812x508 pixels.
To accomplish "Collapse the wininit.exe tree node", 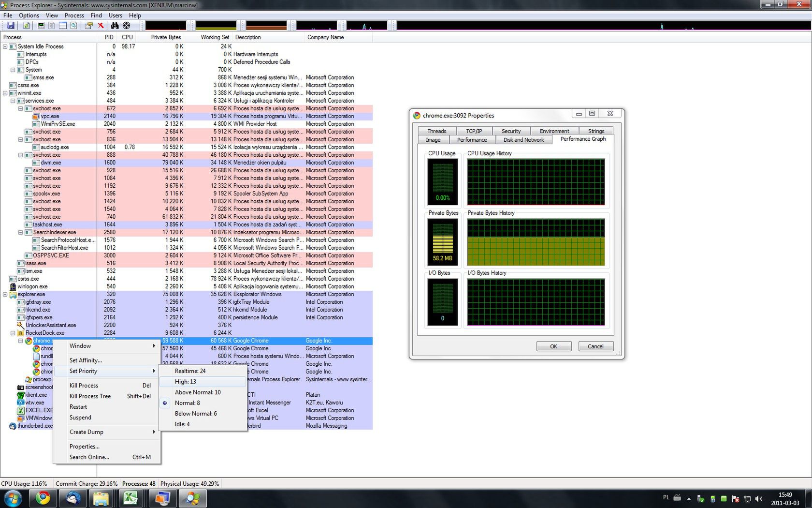I will [x=5, y=93].
